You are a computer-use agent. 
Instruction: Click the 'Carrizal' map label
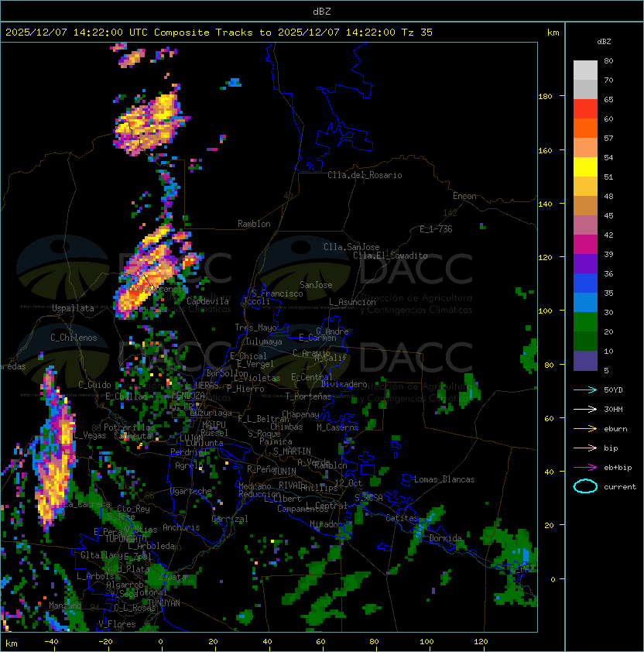click(x=230, y=519)
